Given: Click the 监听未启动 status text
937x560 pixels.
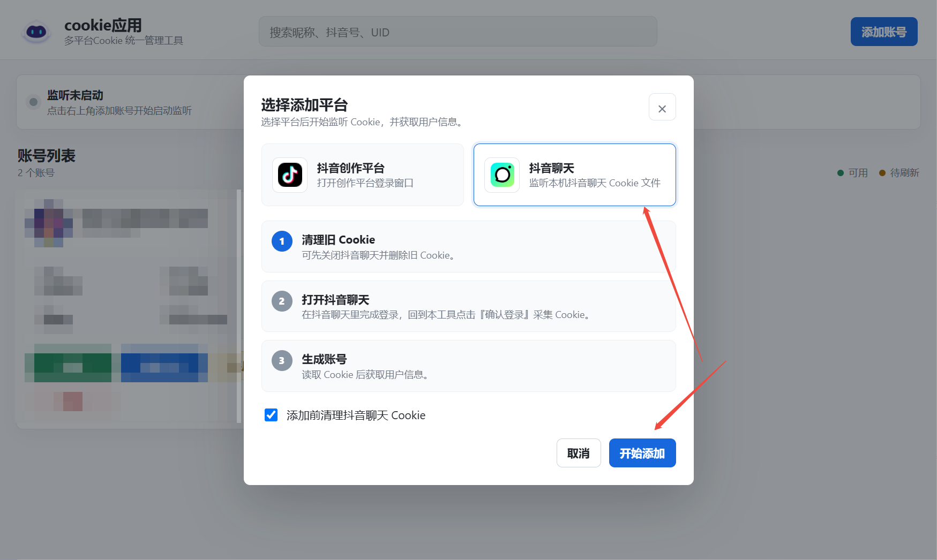Looking at the screenshot, I should [x=75, y=95].
